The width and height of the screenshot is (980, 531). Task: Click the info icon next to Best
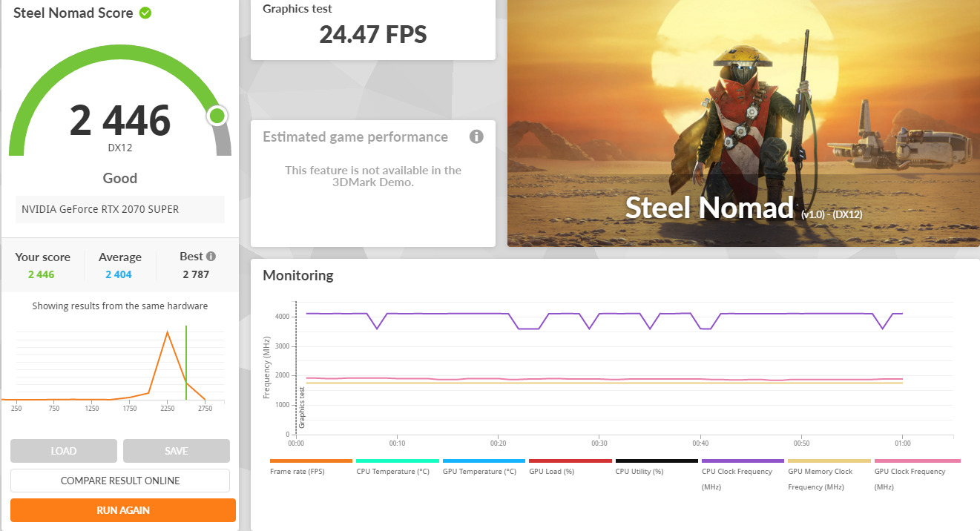tap(211, 257)
